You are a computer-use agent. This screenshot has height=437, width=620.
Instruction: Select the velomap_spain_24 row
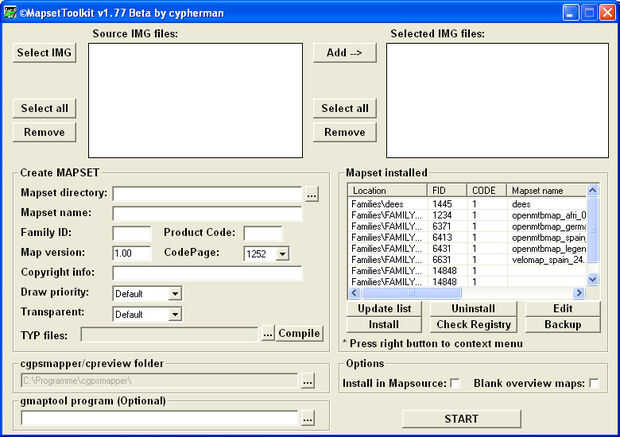[467, 259]
